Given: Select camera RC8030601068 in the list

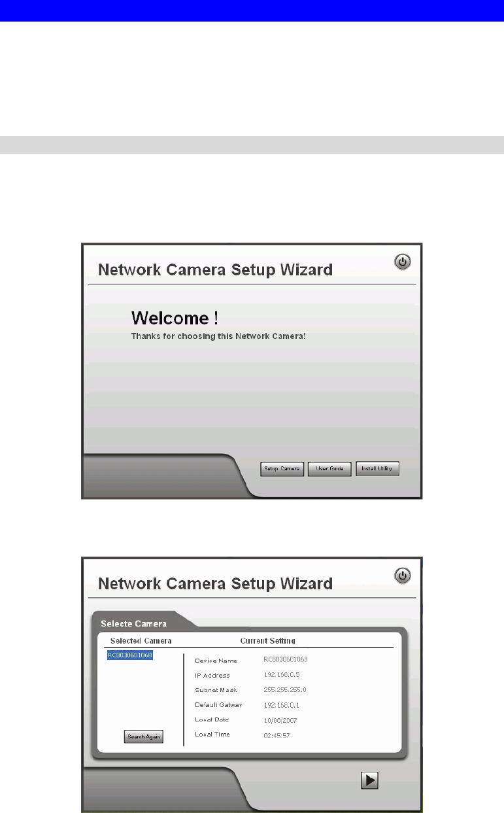Looking at the screenshot, I should [x=130, y=655].
